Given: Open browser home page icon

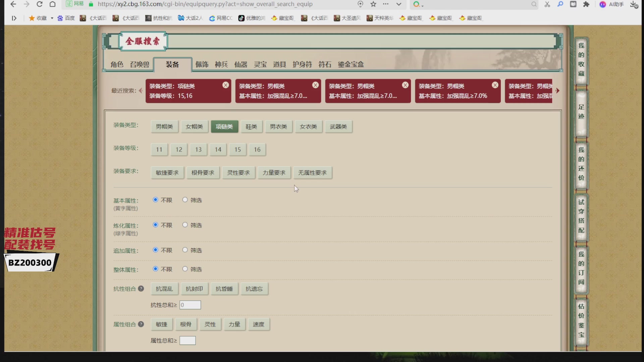Looking at the screenshot, I should tap(53, 4).
